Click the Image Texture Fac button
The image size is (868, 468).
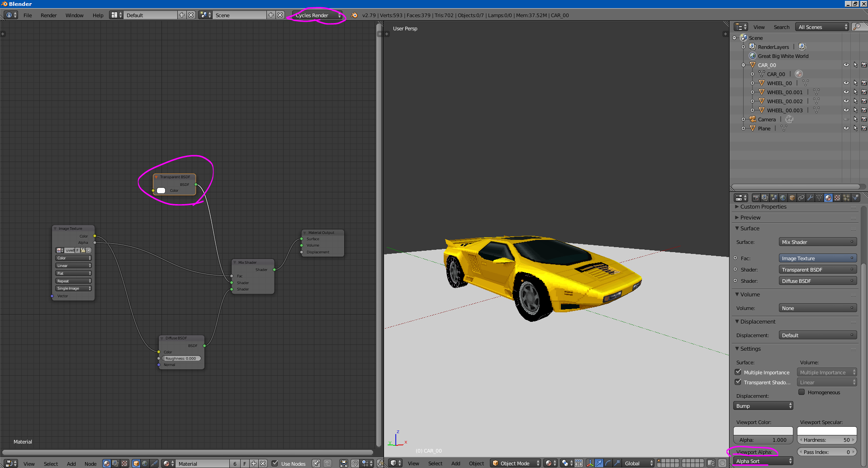[x=817, y=258]
